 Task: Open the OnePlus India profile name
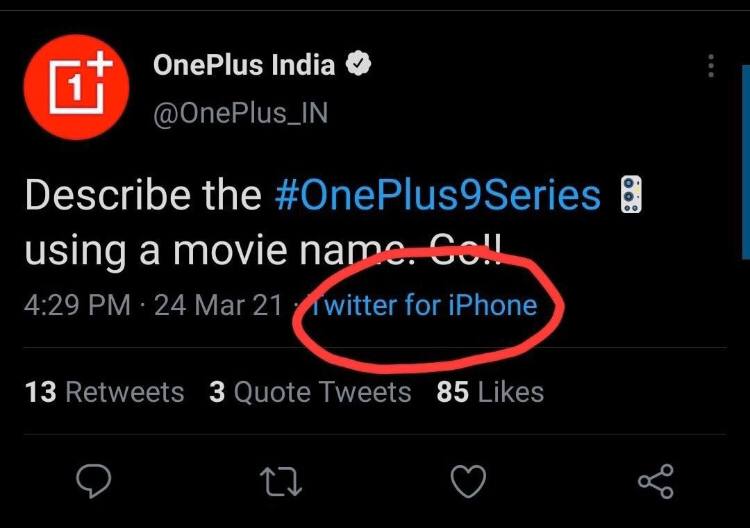point(244,66)
